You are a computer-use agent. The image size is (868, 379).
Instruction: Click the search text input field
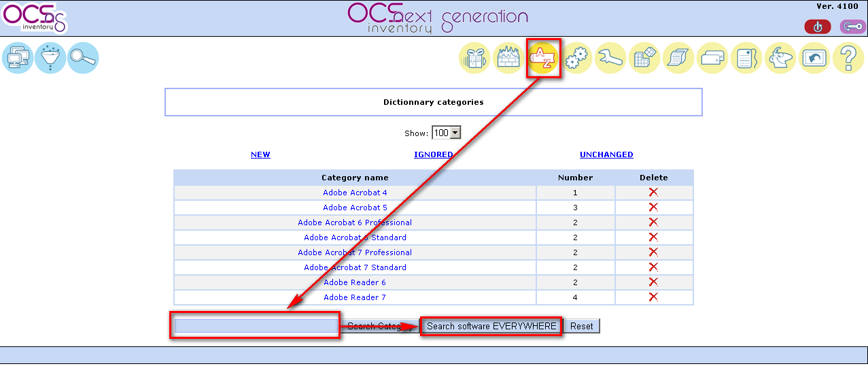[x=256, y=327]
